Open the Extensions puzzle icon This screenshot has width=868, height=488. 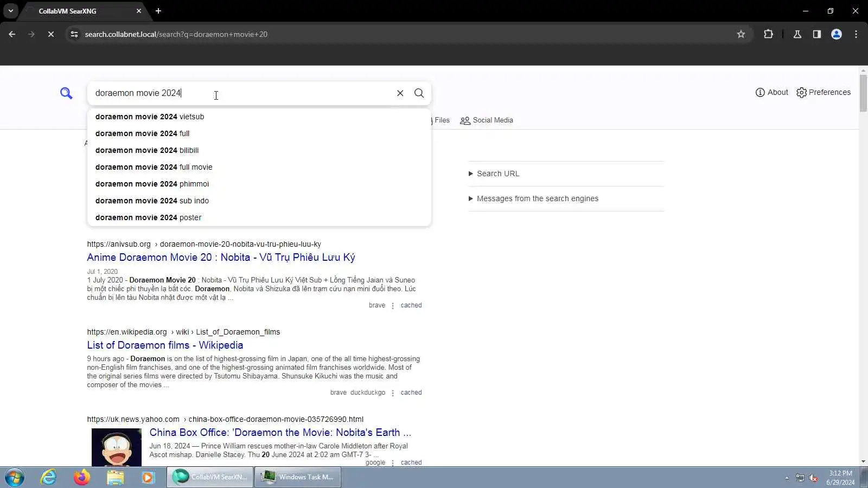[768, 34]
